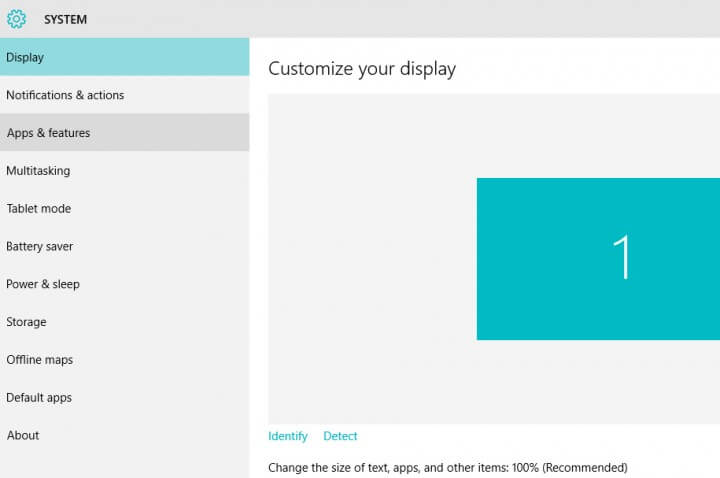This screenshot has height=478, width=720.
Task: Select monitor 1 in display preview
Action: pos(598,259)
